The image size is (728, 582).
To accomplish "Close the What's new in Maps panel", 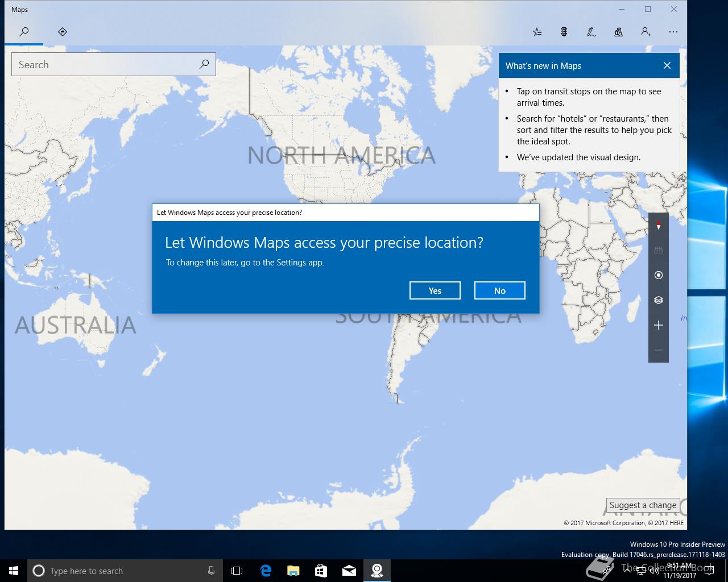I will click(x=667, y=65).
